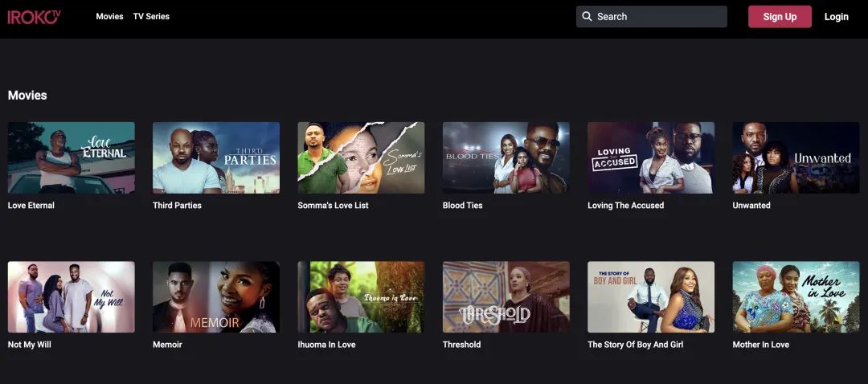Open the Blood Ties poster image
The image size is (868, 384).
coord(506,157)
